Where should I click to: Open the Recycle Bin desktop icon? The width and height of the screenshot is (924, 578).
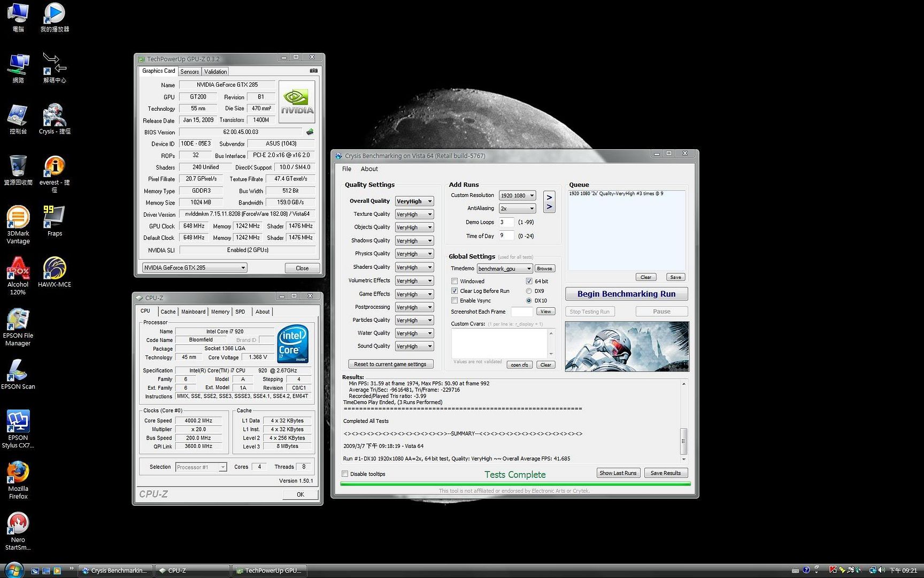[18, 170]
